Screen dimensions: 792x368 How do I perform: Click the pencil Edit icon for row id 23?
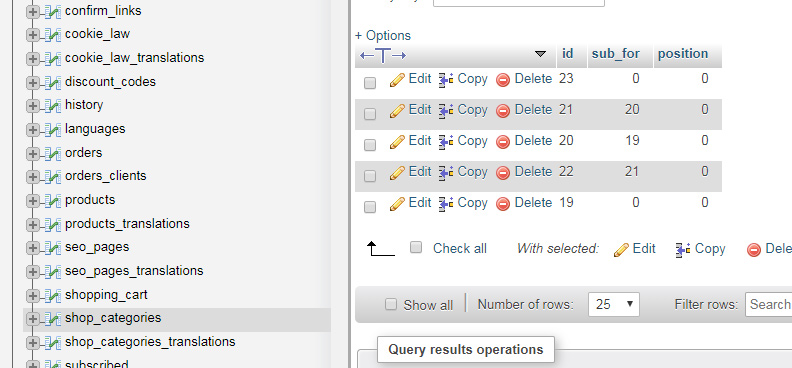[x=398, y=80]
